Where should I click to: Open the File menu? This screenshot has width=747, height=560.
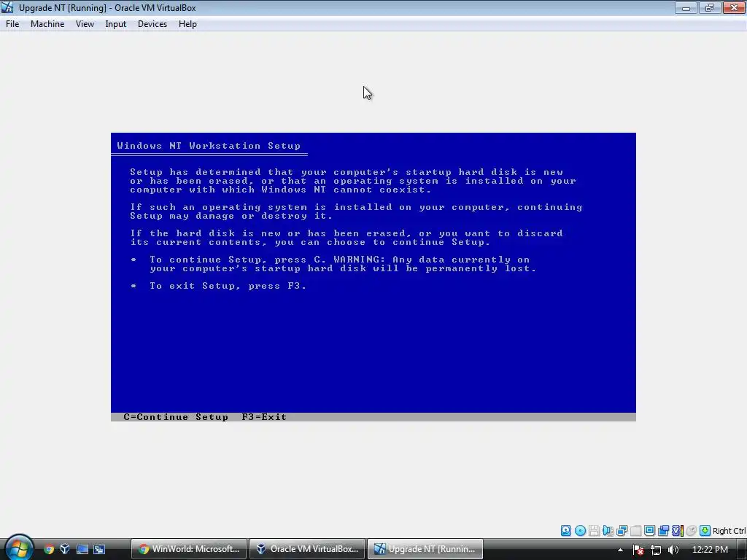click(12, 24)
